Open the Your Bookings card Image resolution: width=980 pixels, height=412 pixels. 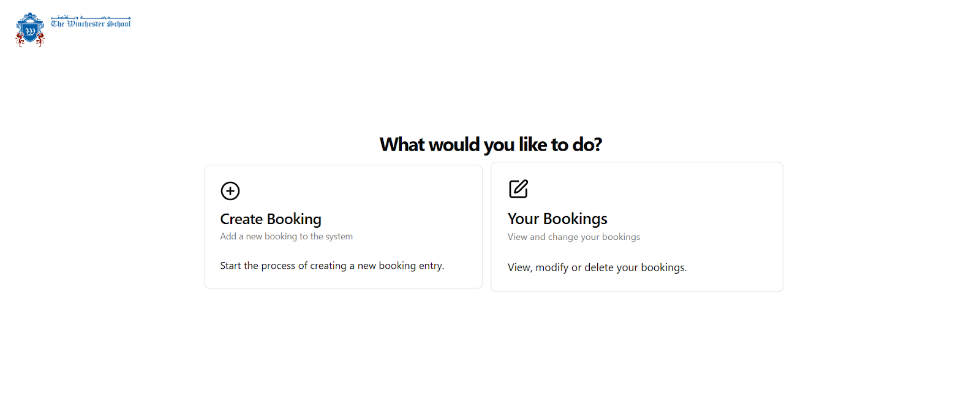pyautogui.click(x=637, y=227)
